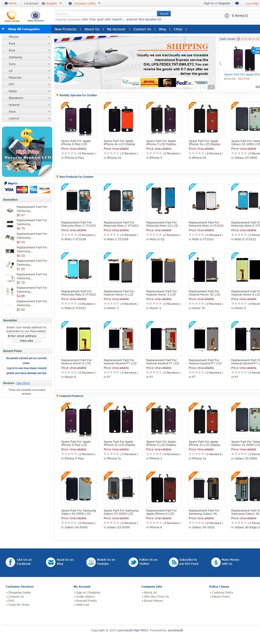260x644 pixels.
Task: Click the Subscribe newsletter button
Action: 26,341
